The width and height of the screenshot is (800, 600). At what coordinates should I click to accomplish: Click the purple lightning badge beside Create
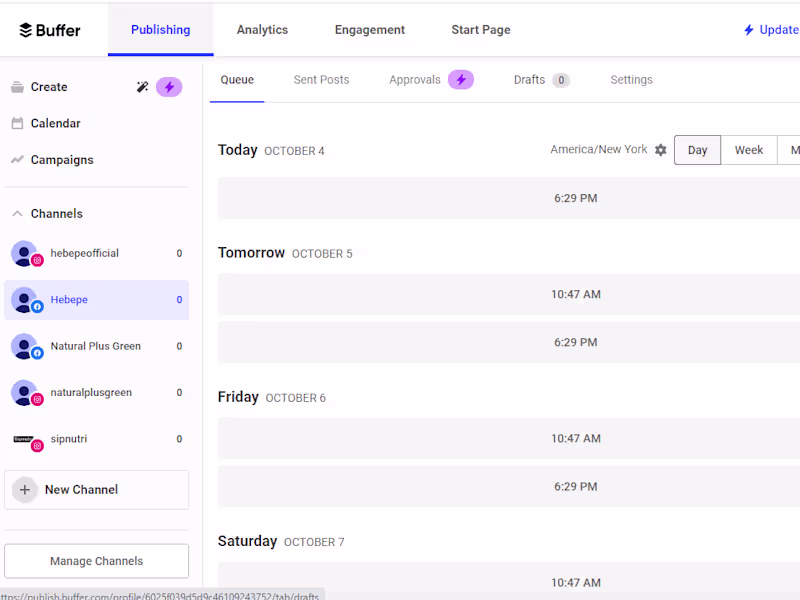(x=169, y=87)
